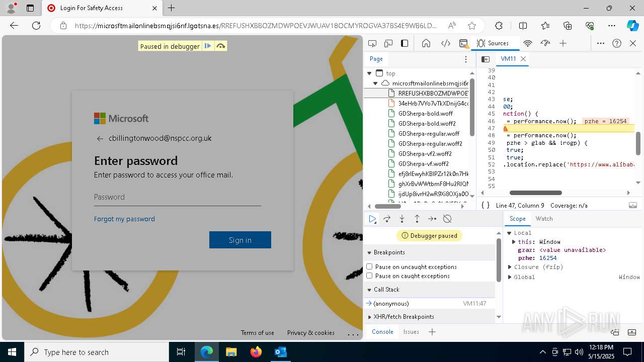Pretty print the VM11 source

[486, 205]
